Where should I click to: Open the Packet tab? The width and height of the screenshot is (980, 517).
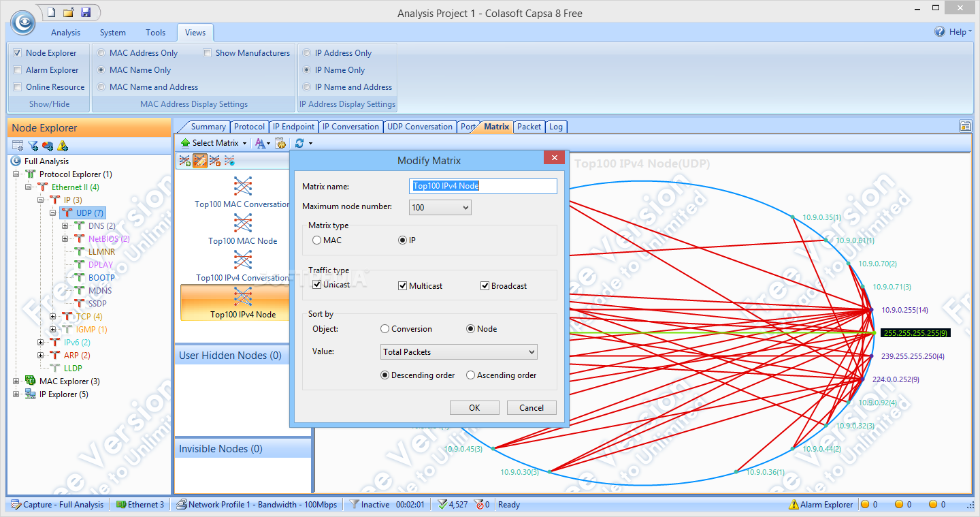(529, 127)
